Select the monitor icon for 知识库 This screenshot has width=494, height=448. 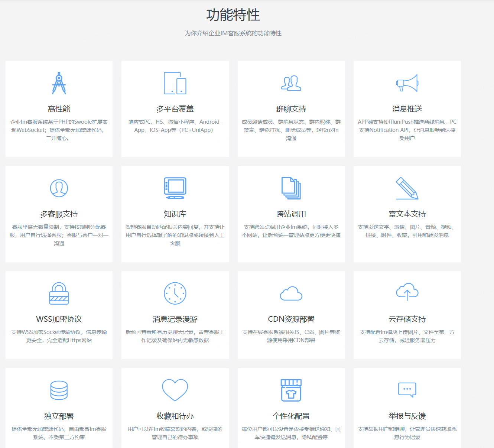pos(175,188)
